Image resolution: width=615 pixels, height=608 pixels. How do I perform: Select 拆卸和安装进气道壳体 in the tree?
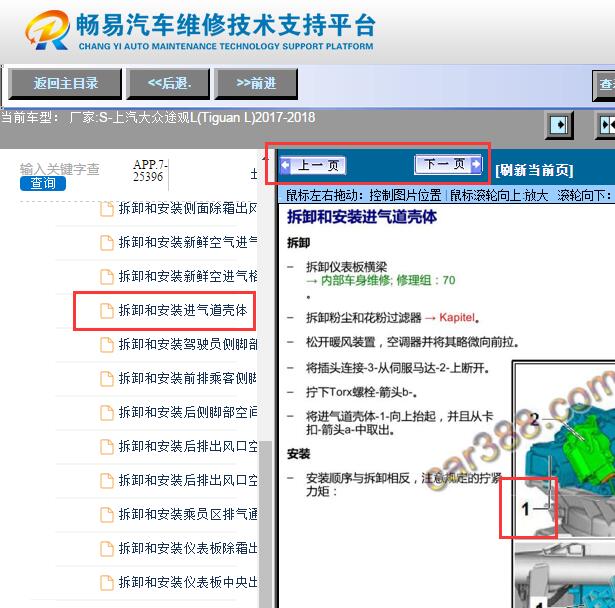[183, 310]
